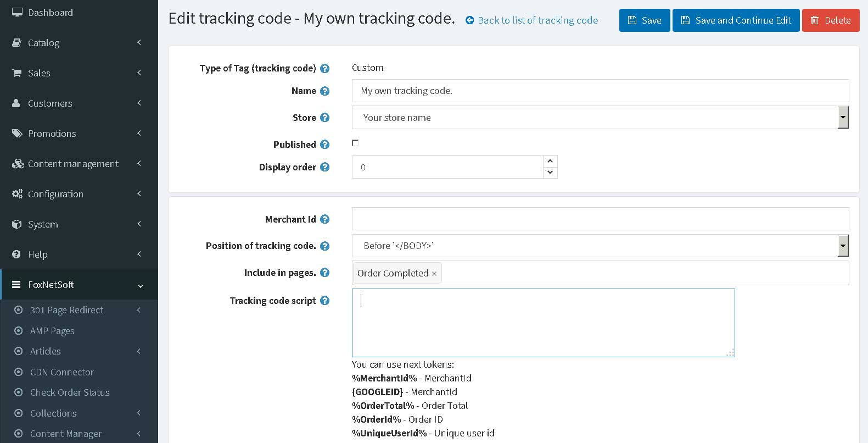Click the Configuration gears icon

[x=17, y=193]
